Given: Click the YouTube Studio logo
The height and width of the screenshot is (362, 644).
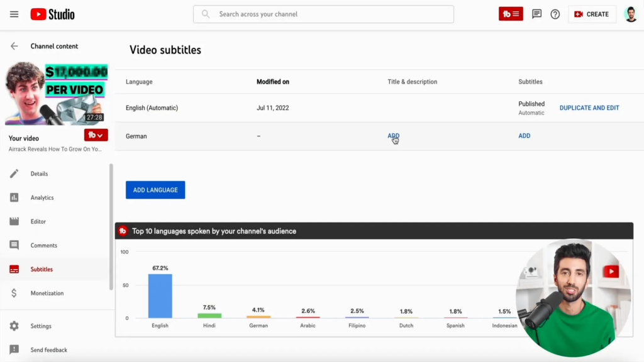Looking at the screenshot, I should pos(53,14).
